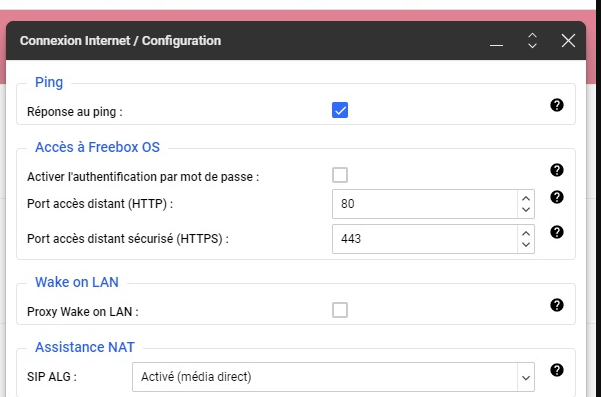
Task: Enable the Proxy Wake on LAN checkbox
Action: click(340, 310)
